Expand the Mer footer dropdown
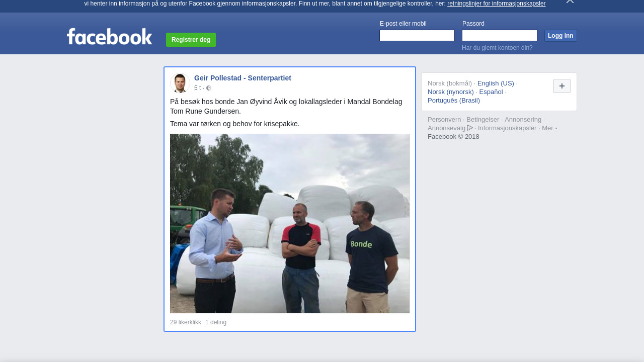The width and height of the screenshot is (644, 362). pos(549,128)
